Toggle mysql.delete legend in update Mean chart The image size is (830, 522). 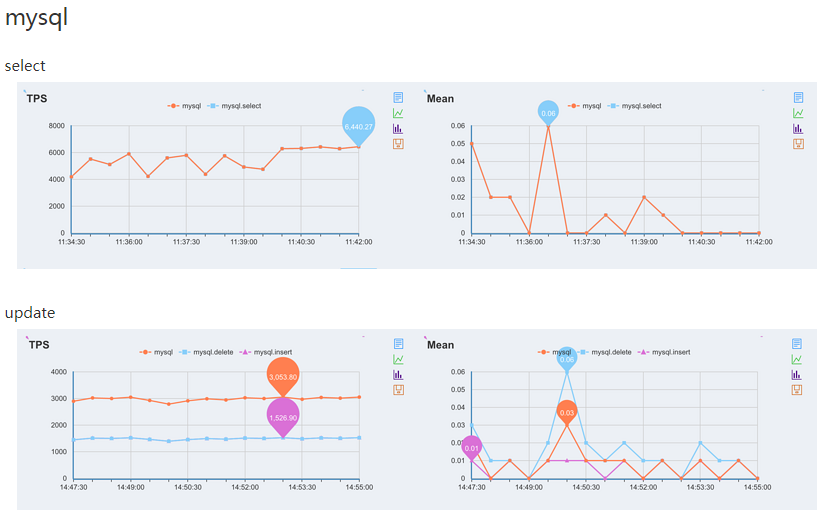click(605, 352)
